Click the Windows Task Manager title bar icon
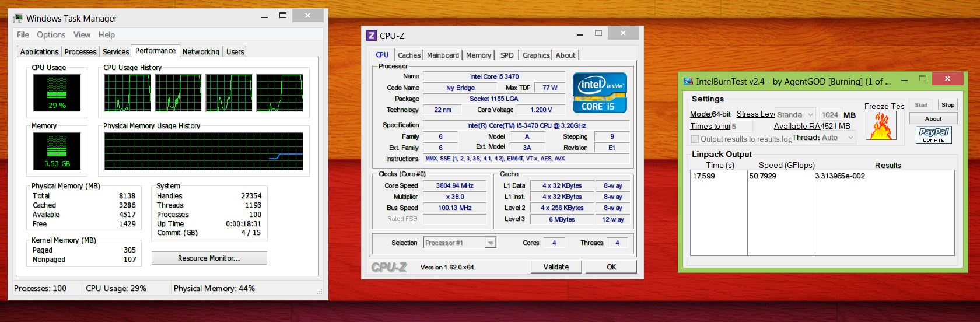 17,19
